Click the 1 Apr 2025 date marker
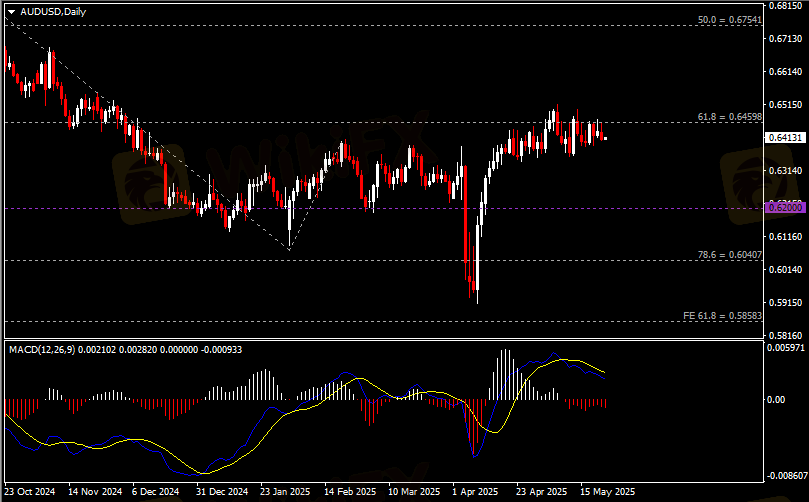This screenshot has width=809, height=502. point(474,492)
